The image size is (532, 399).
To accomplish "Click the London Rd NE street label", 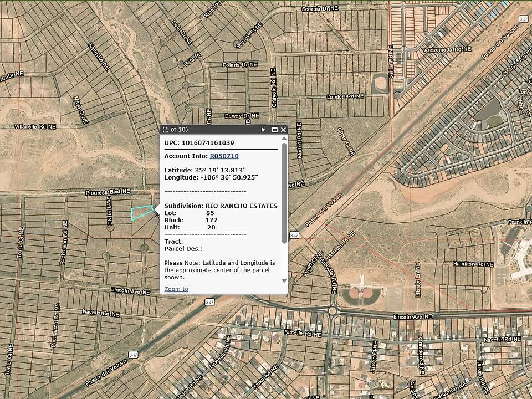I will 345,96.
